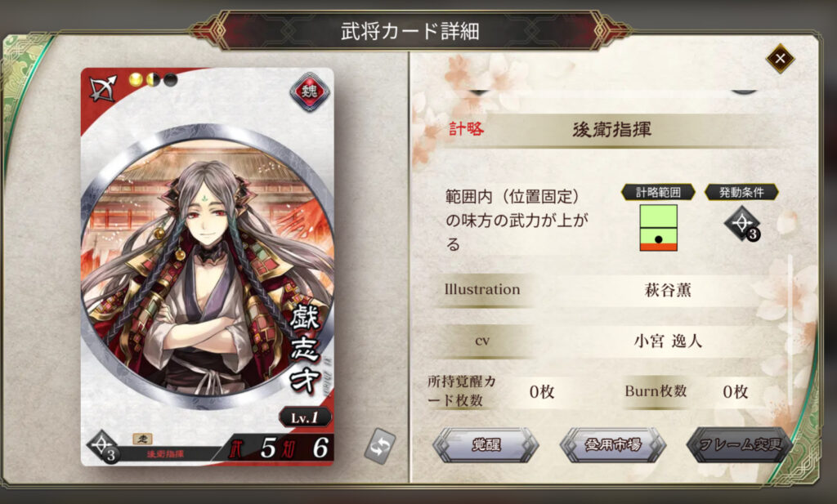Click the red 魏 faction emblem
Image resolution: width=837 pixels, height=504 pixels.
(x=309, y=91)
